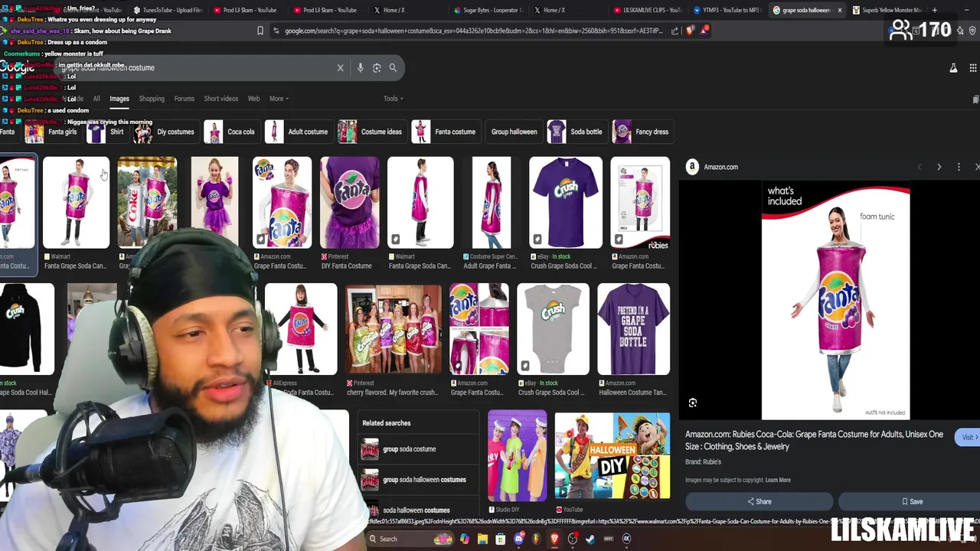
Task: Open Pretend I'm a Grape Soda Bottle shirt
Action: 633,329
